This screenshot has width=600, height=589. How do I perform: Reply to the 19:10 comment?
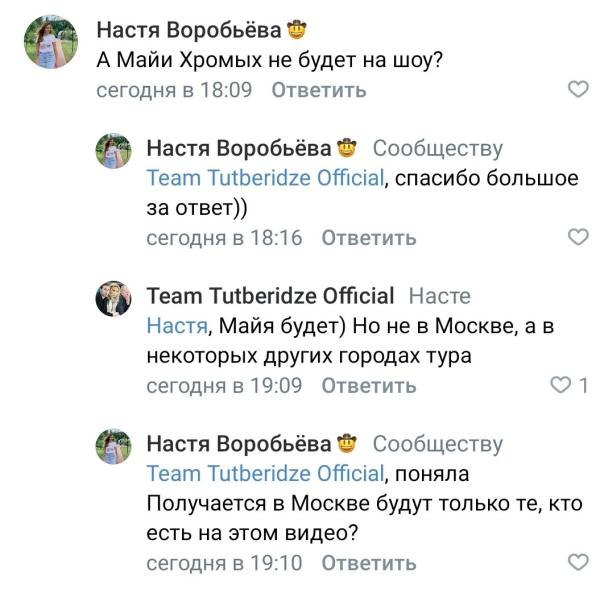(369, 563)
